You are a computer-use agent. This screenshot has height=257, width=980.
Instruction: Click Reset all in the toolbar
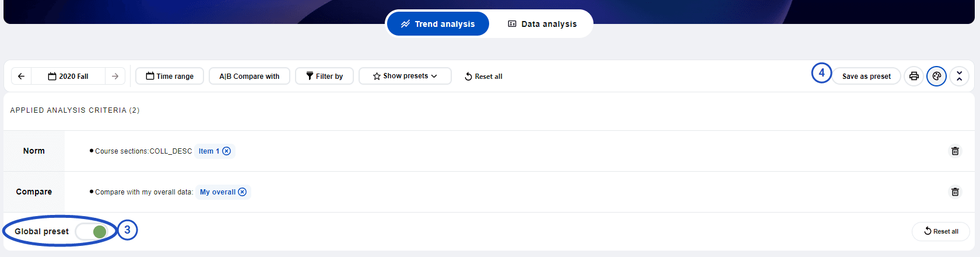(x=483, y=77)
